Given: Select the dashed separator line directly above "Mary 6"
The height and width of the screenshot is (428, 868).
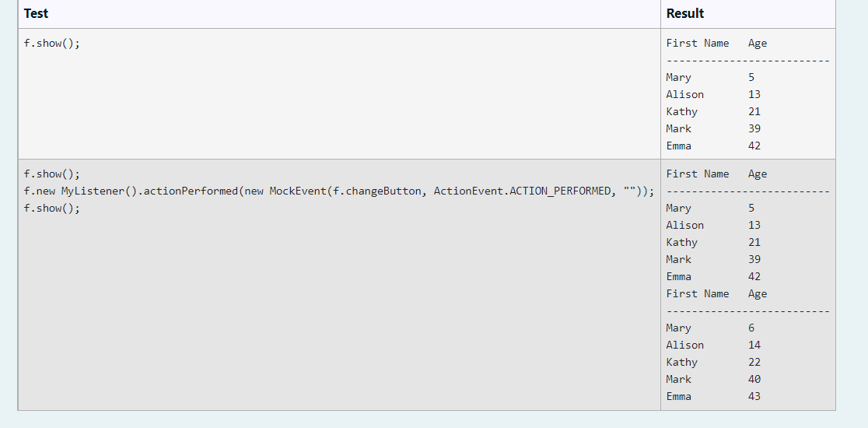Looking at the screenshot, I should click(x=748, y=311).
